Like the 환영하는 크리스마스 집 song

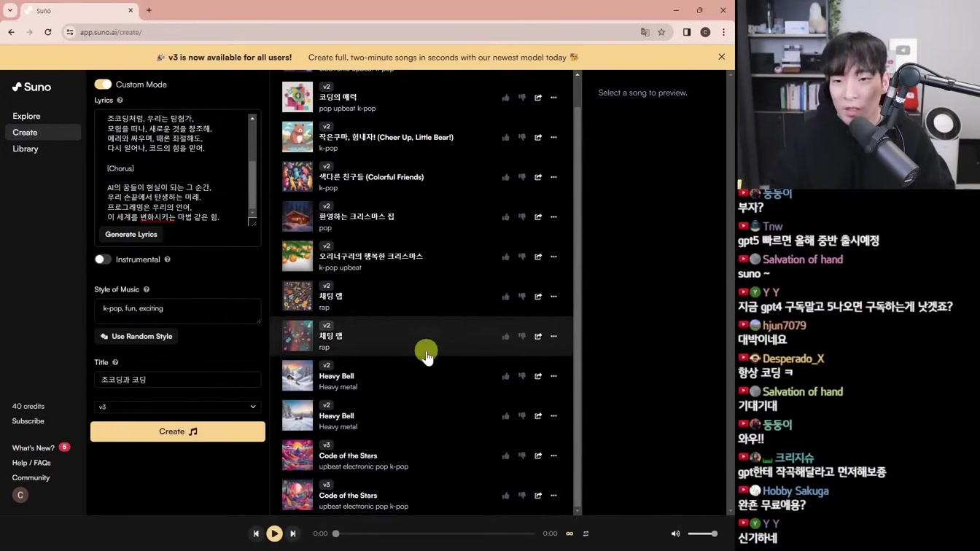[x=505, y=216]
